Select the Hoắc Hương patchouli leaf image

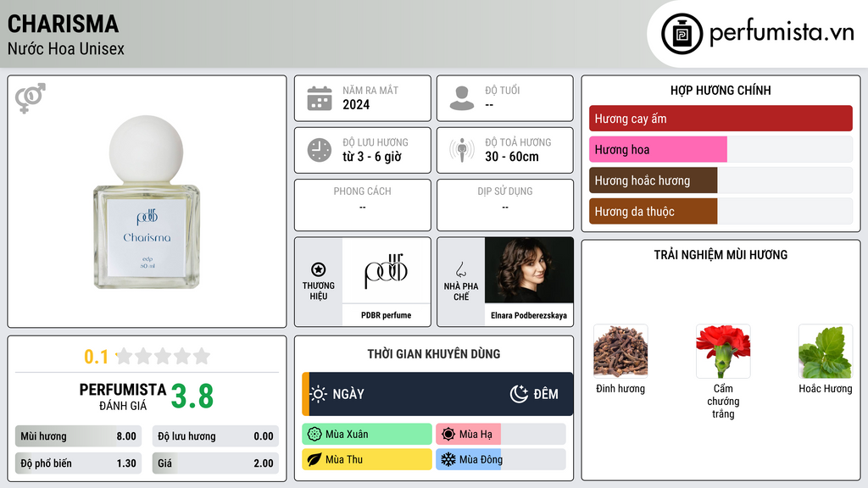(826, 352)
